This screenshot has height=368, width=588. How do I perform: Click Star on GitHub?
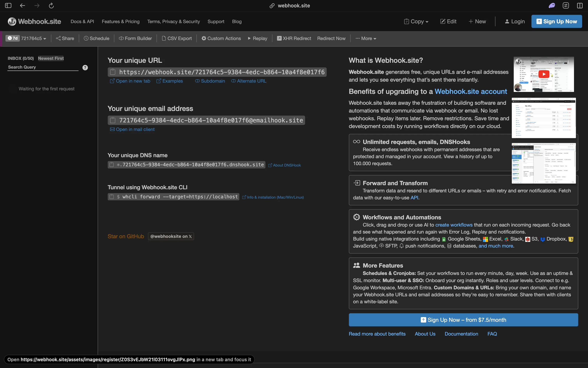126,236
